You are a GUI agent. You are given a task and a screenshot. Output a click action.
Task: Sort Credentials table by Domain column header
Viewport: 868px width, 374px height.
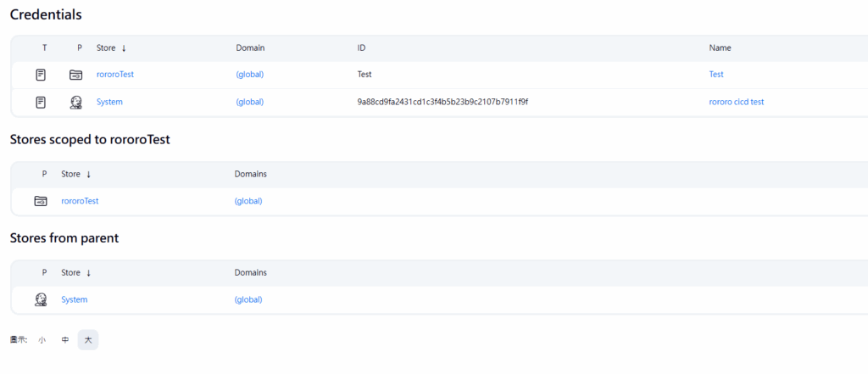[250, 48]
